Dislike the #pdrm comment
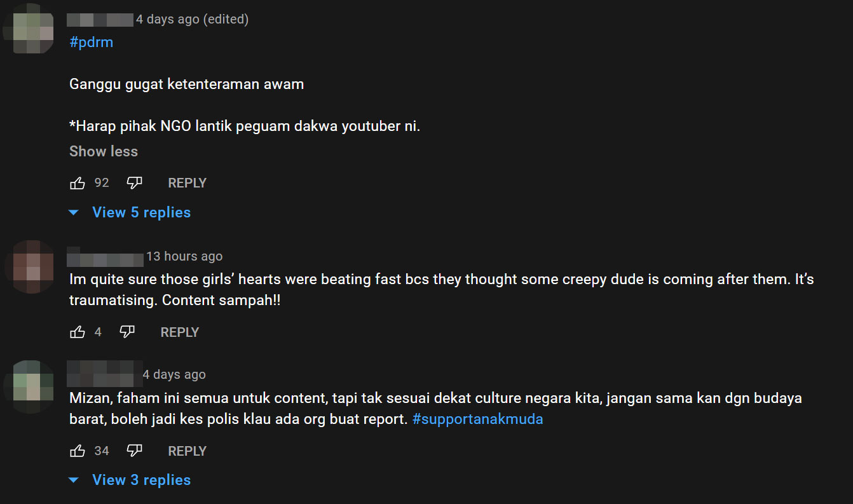853x504 pixels. tap(134, 183)
